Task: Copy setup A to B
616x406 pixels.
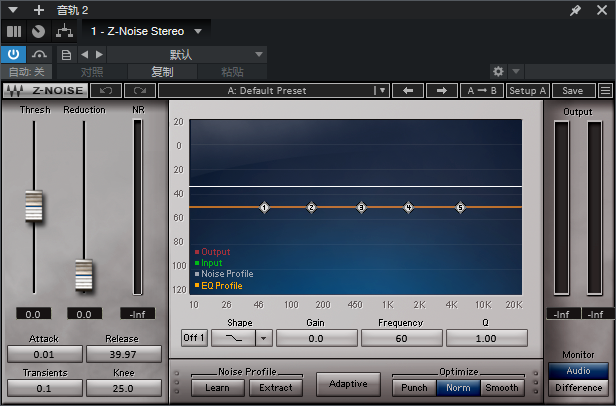Action: [482, 91]
